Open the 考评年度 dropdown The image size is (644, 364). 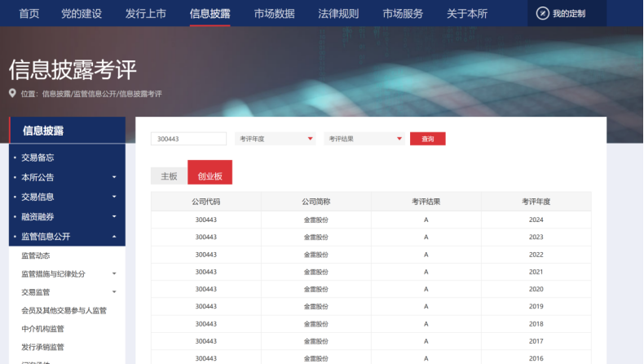click(276, 139)
